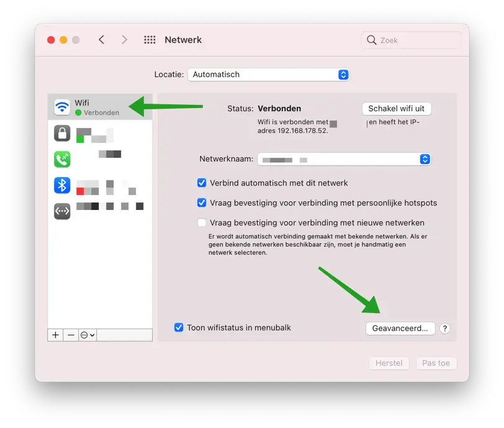This screenshot has height=428, width=504.
Task: Click the magnifying glass search icon
Action: tap(372, 40)
